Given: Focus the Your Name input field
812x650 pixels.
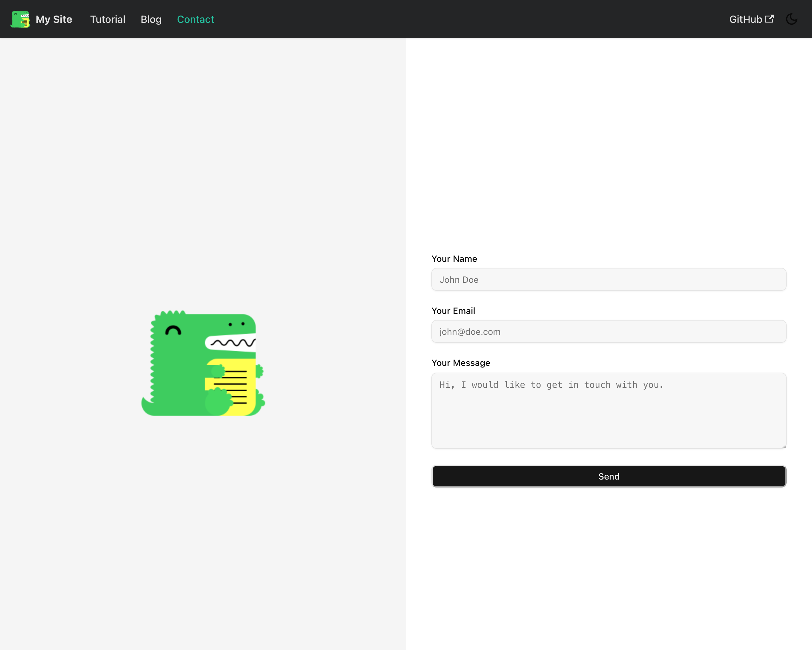Looking at the screenshot, I should (x=609, y=280).
